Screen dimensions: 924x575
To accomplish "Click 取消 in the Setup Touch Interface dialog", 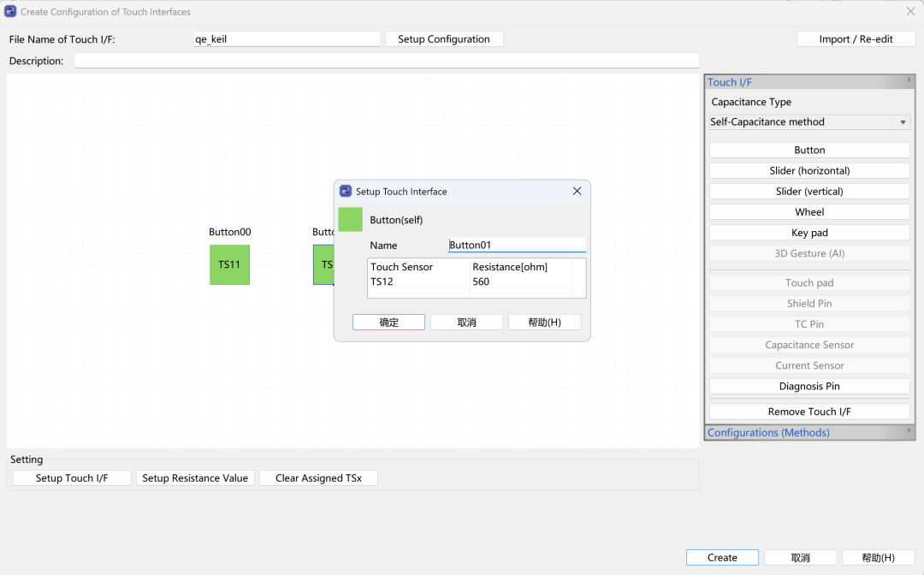I will [466, 323].
